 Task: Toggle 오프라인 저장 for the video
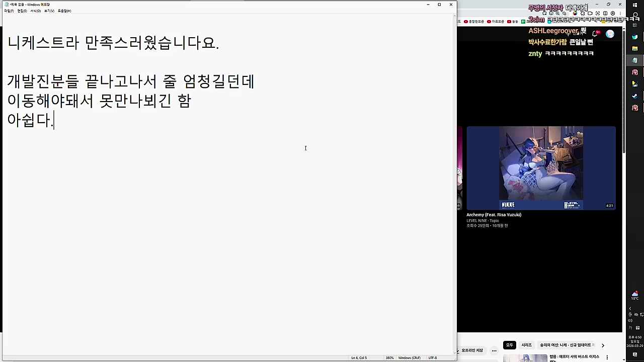pos(472,350)
